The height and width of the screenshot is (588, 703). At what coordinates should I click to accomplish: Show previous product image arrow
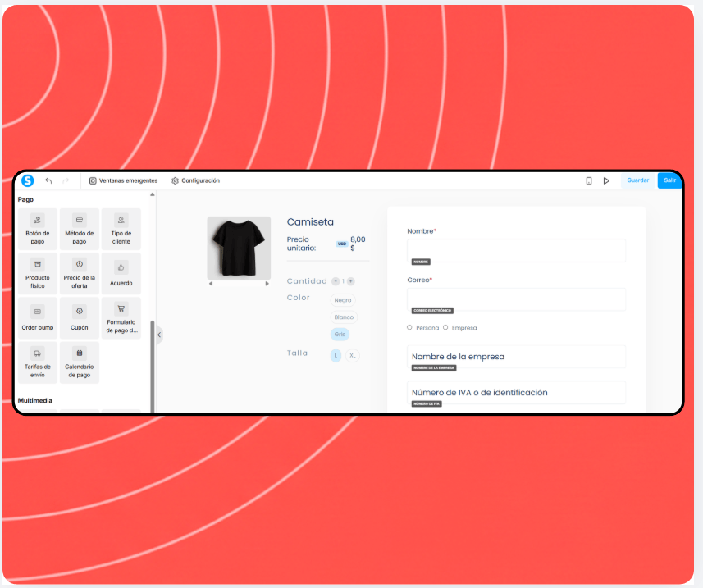211,284
